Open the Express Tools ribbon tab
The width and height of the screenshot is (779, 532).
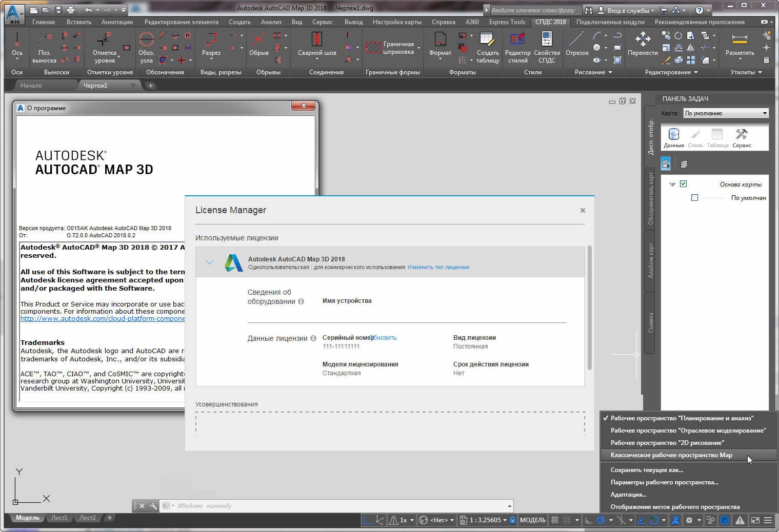(x=507, y=22)
